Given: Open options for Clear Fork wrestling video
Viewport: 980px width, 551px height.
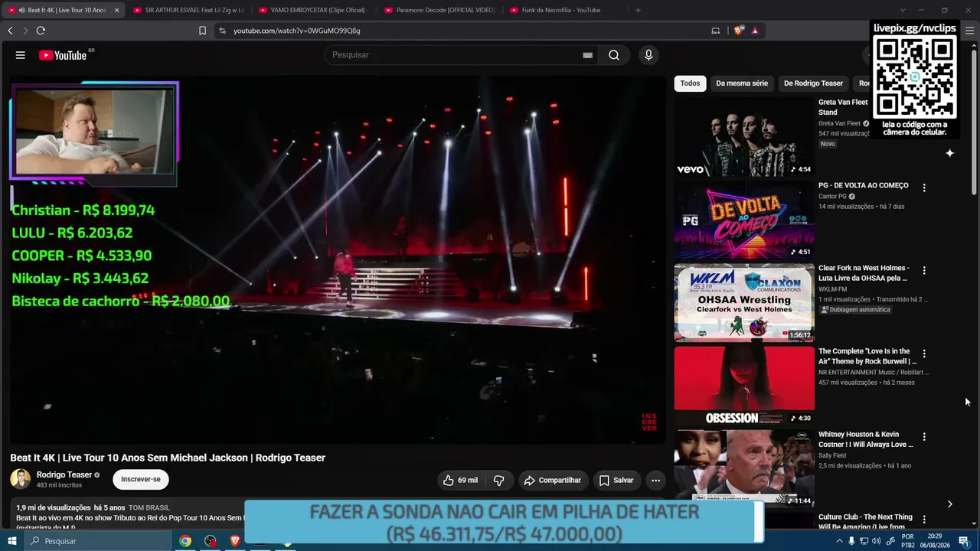Looking at the screenshot, I should (x=924, y=270).
